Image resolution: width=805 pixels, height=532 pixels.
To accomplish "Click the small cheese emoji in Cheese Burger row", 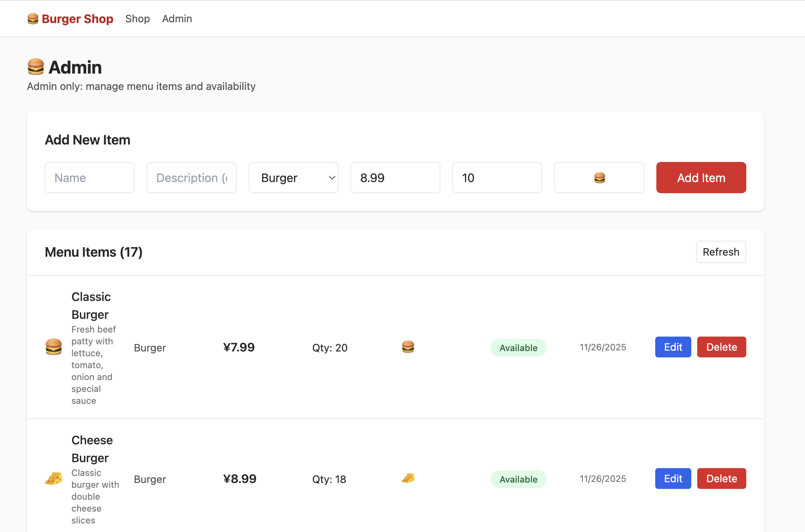I will click(x=408, y=479).
